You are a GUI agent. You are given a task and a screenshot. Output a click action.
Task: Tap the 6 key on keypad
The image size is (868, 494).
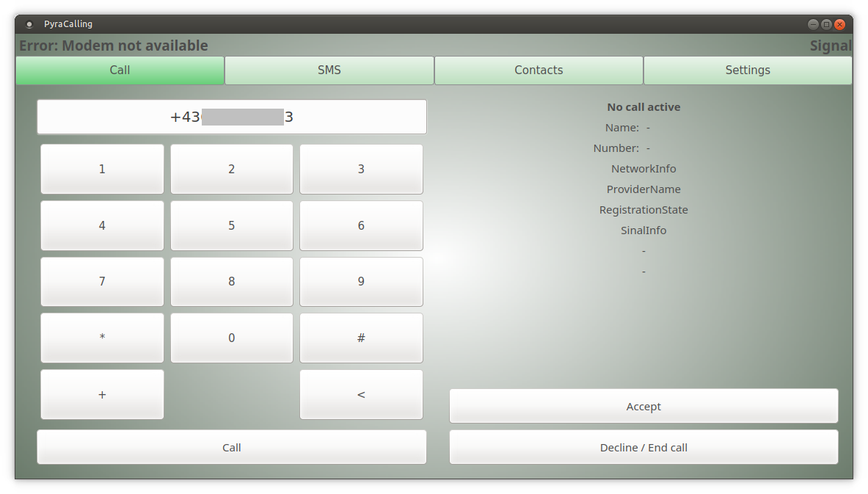pos(361,226)
